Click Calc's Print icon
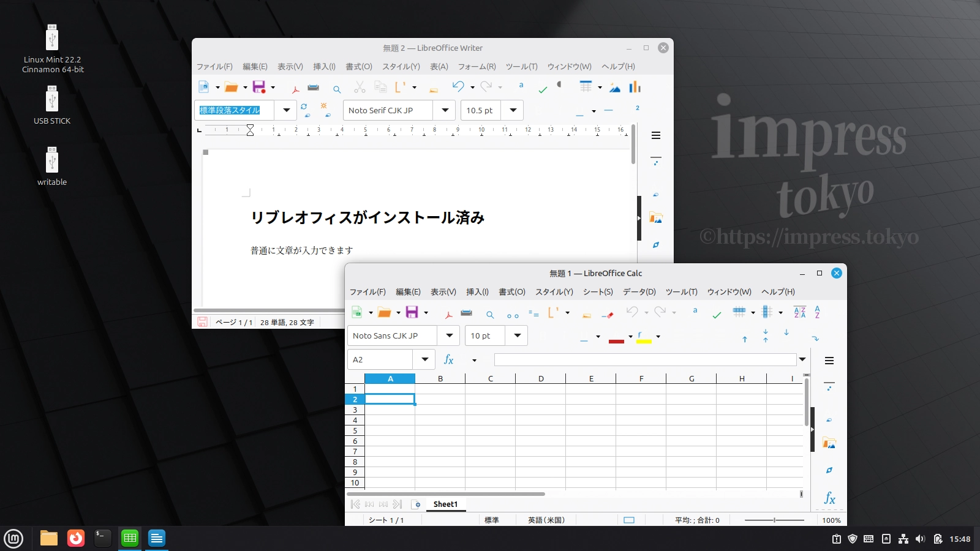The image size is (980, 551). (x=466, y=313)
